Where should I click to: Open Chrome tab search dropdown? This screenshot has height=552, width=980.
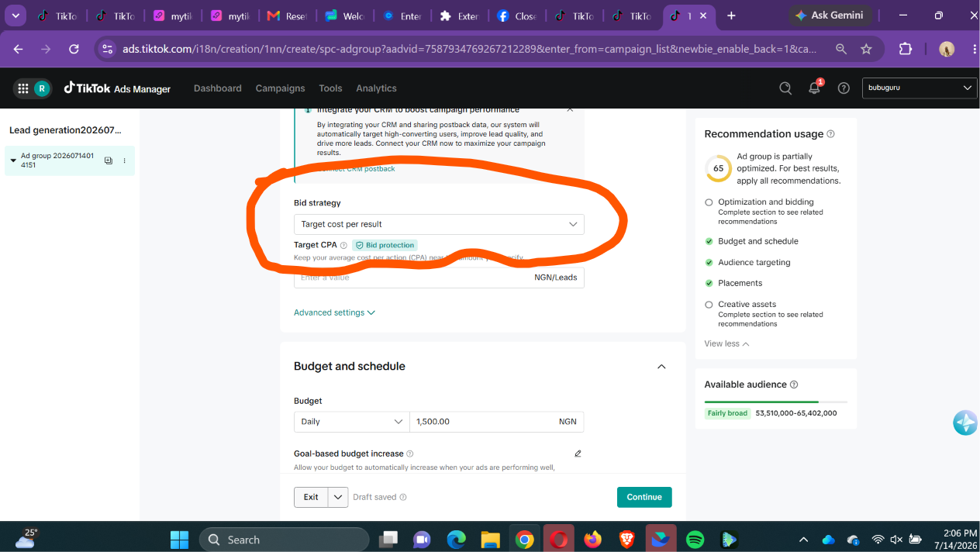[15, 16]
